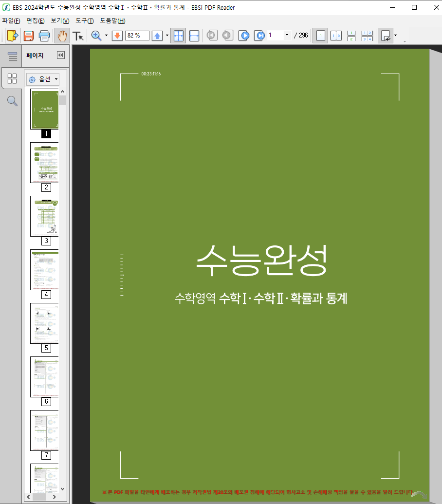442x504 pixels.
Task: Open the 도구(T) menu
Action: tap(85, 21)
